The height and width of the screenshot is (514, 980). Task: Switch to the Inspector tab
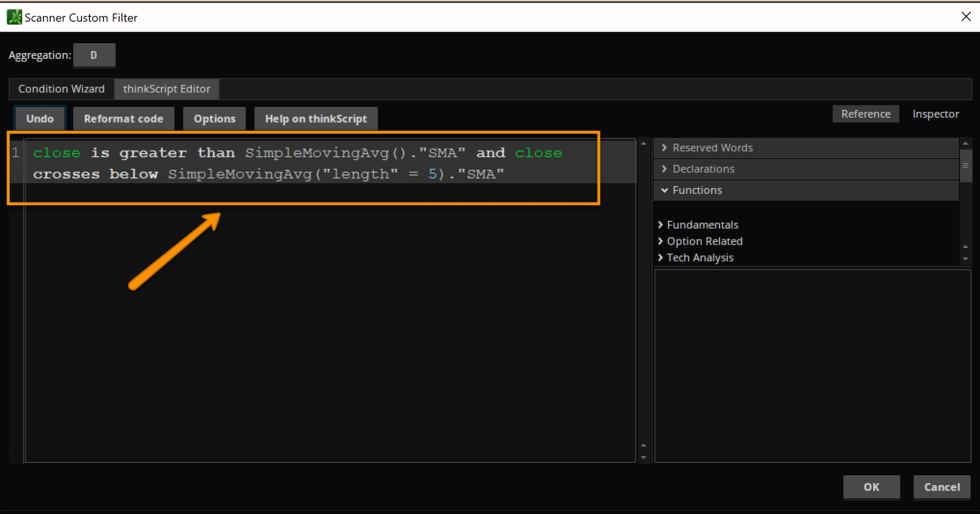[x=936, y=114]
